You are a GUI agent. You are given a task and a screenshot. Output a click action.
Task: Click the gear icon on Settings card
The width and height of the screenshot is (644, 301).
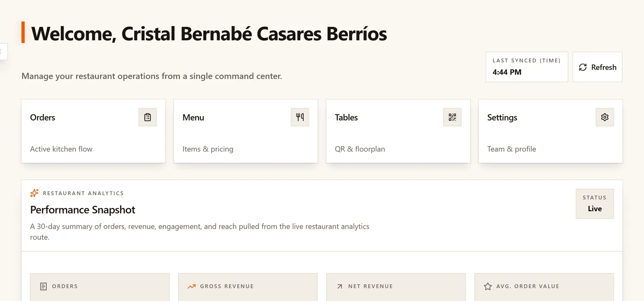[605, 117]
